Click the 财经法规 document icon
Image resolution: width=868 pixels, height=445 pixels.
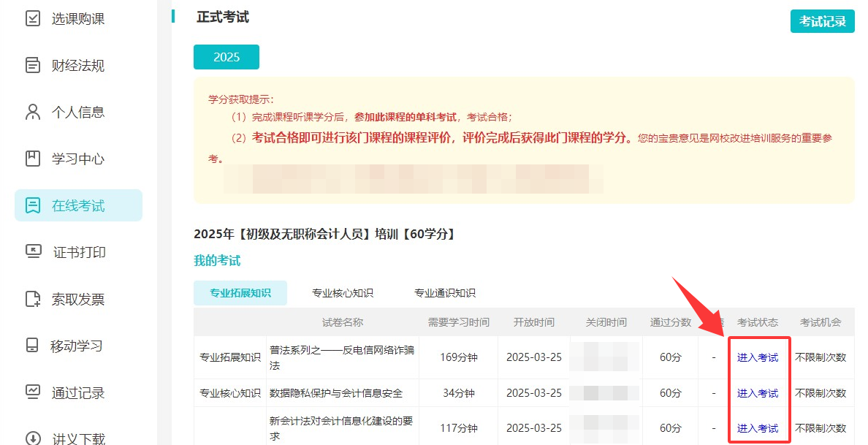33,65
